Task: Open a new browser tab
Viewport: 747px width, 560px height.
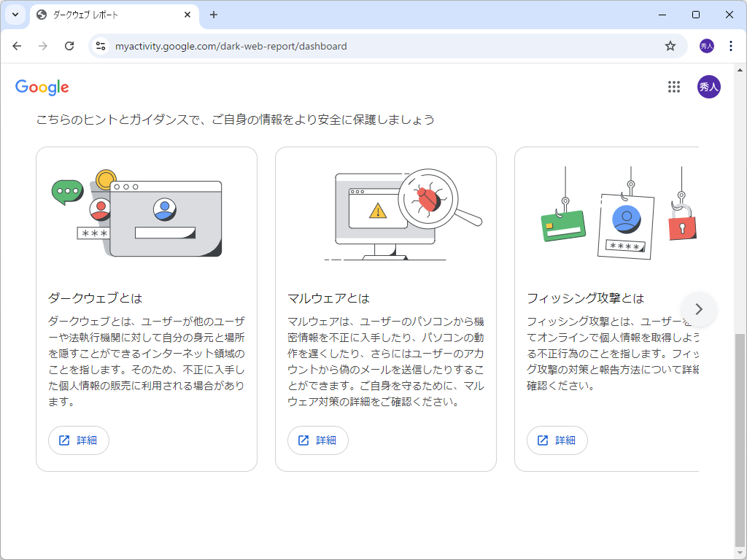Action: pyautogui.click(x=212, y=15)
